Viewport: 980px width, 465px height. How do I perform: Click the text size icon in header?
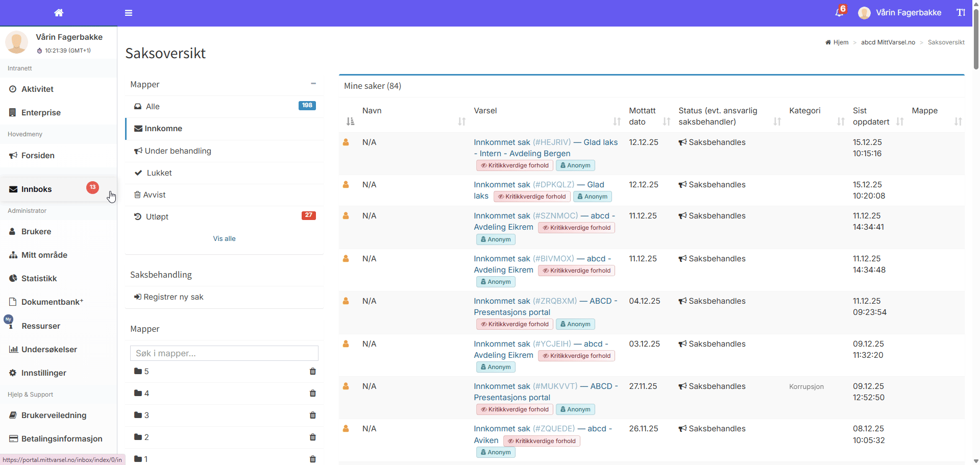click(961, 13)
